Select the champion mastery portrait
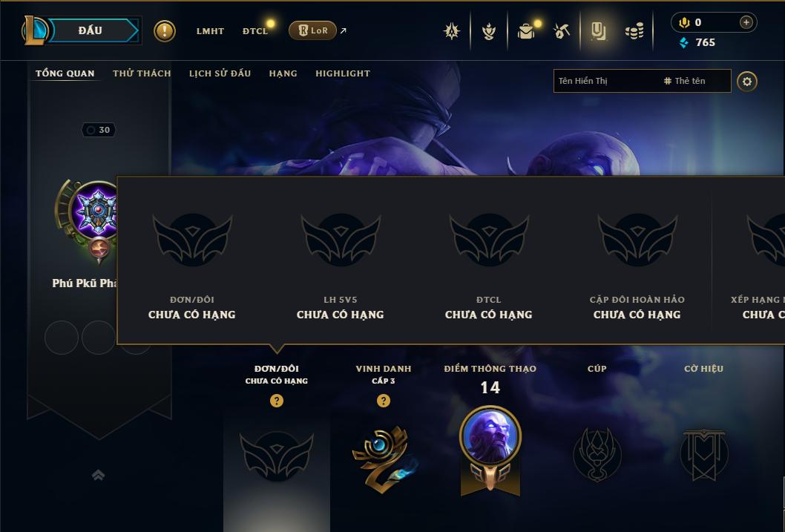Viewport: 785px width, 532px height. [x=490, y=436]
